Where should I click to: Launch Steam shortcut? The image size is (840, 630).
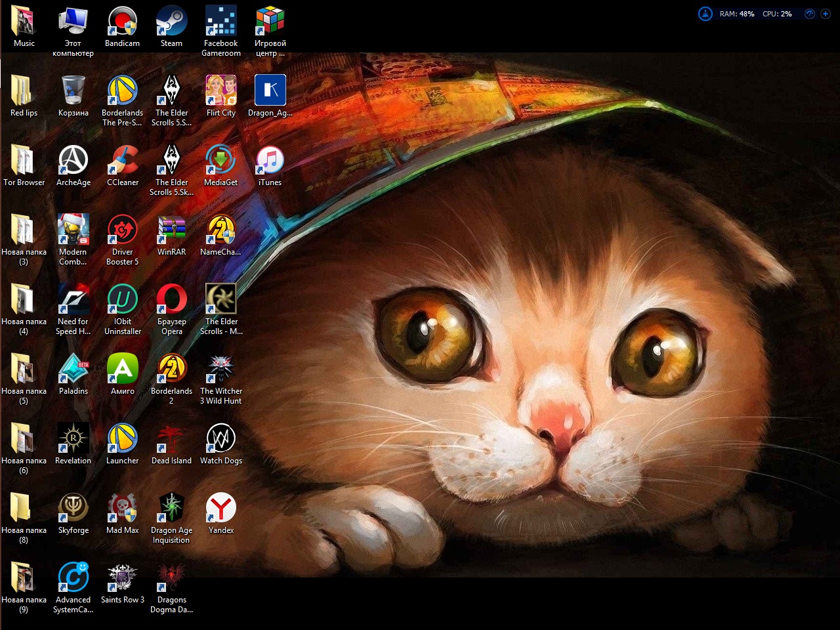171,27
